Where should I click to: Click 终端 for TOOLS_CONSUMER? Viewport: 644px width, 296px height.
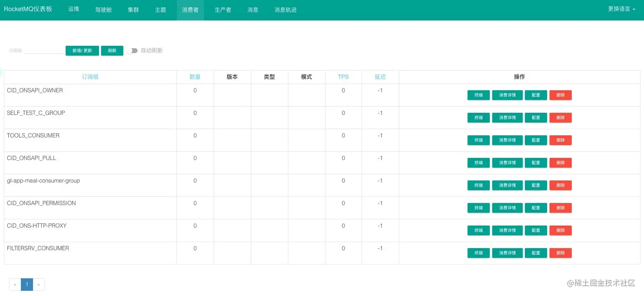[x=479, y=140]
